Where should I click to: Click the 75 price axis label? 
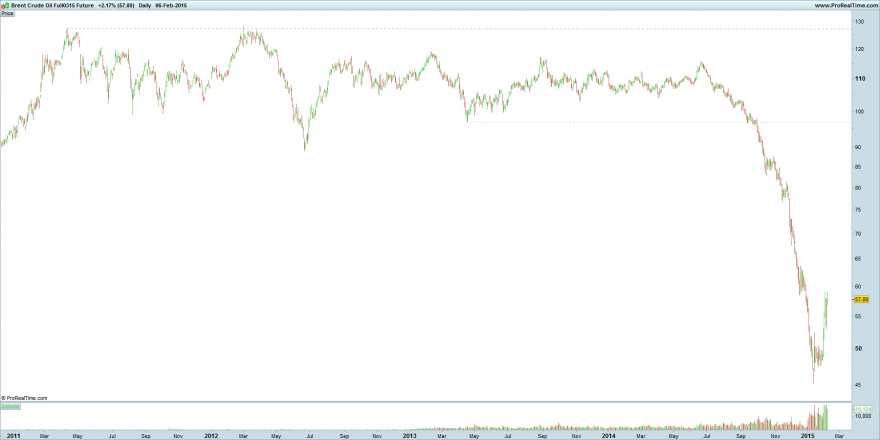pyautogui.click(x=858, y=209)
